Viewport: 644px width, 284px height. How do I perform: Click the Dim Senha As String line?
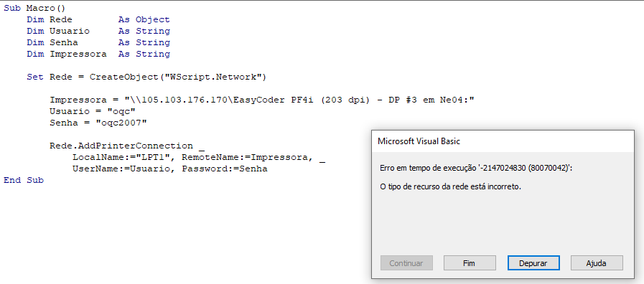98,43
